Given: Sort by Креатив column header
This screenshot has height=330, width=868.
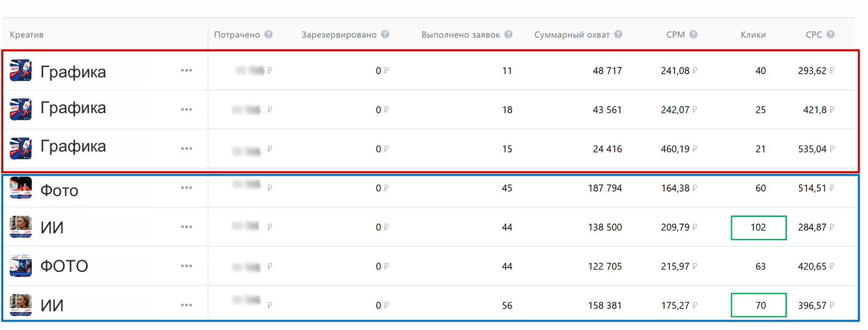Looking at the screenshot, I should tap(26, 35).
